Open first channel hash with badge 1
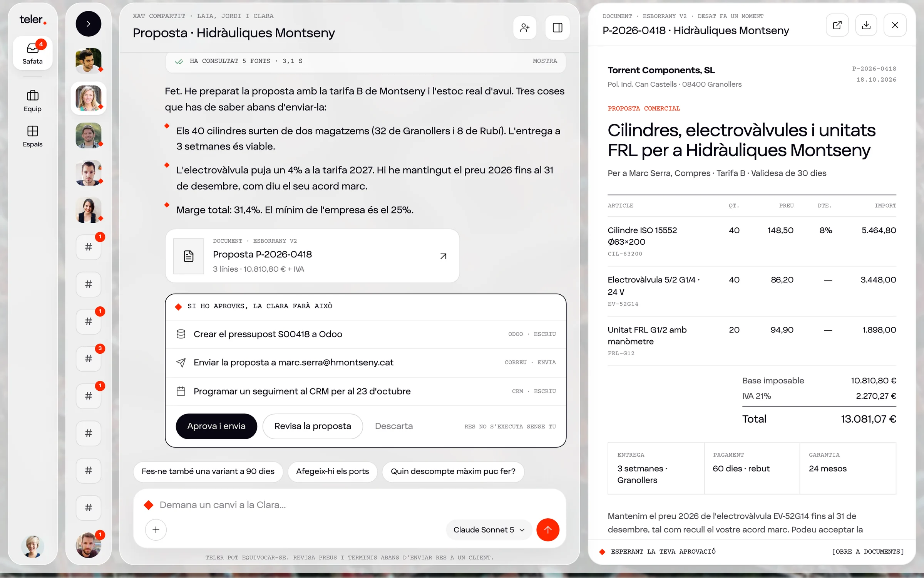 pos(89,247)
